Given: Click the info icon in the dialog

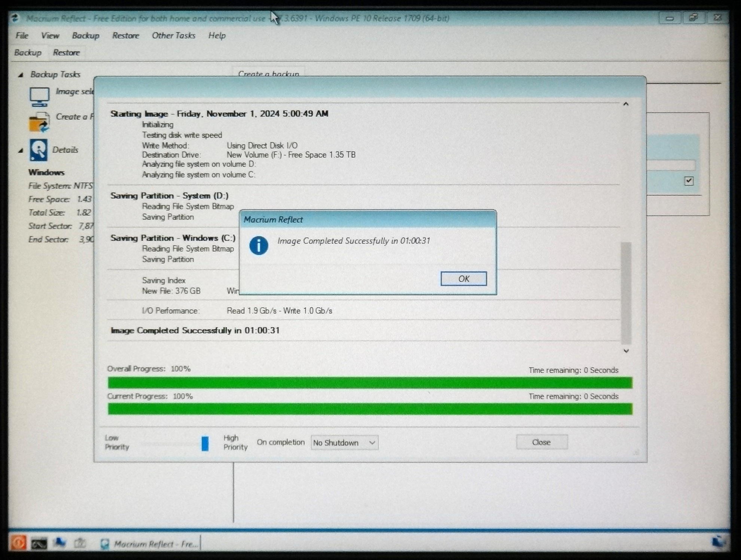Looking at the screenshot, I should [x=259, y=246].
